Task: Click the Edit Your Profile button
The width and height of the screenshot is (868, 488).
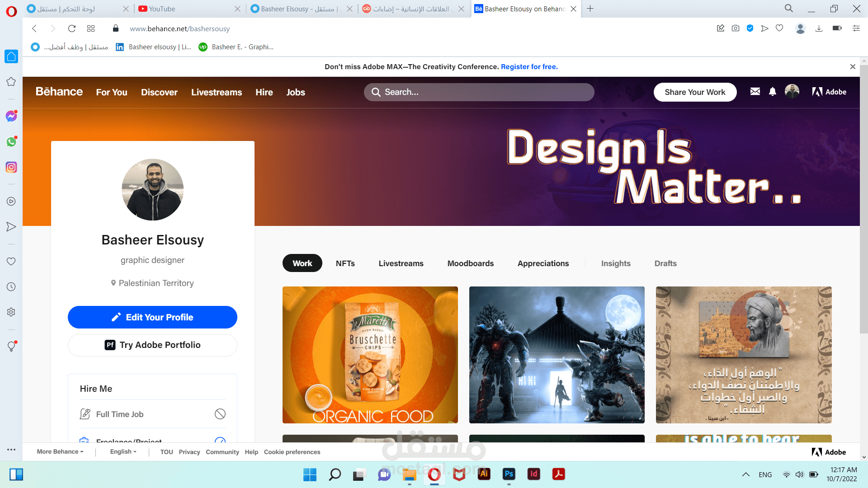Action: tap(152, 317)
